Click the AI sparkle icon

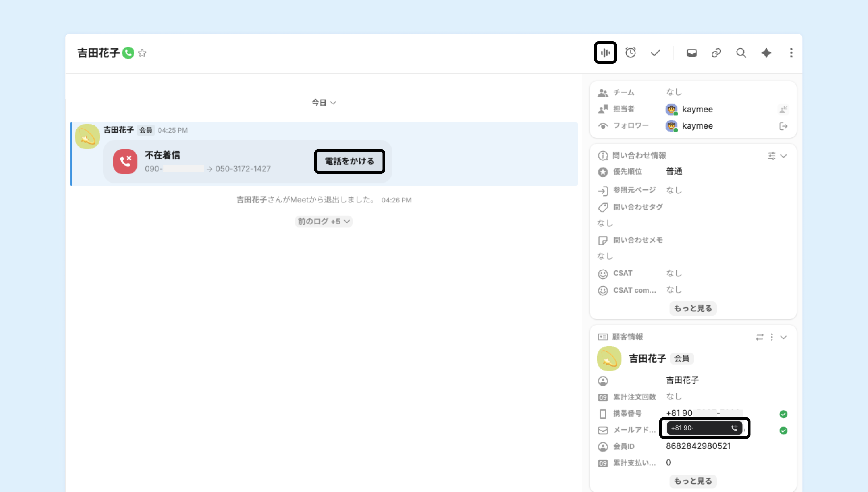click(x=766, y=53)
